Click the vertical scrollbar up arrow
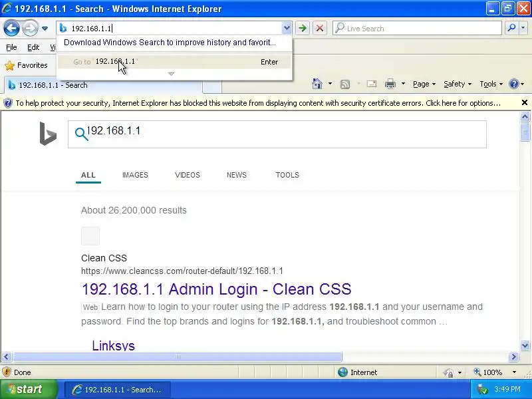Screen dimensions: 532x399 (525, 117)
